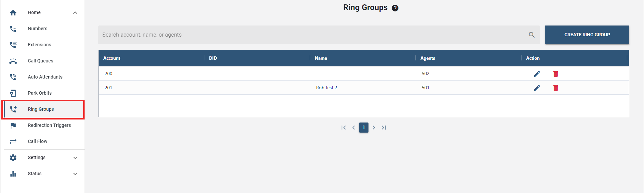The height and width of the screenshot is (193, 644).
Task: Focus the ring group search field
Action: pyautogui.click(x=312, y=35)
